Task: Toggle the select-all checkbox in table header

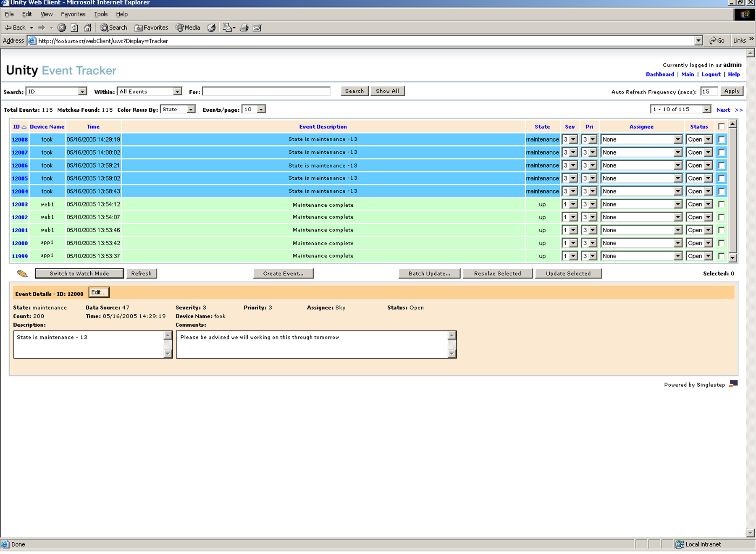Action: click(721, 126)
